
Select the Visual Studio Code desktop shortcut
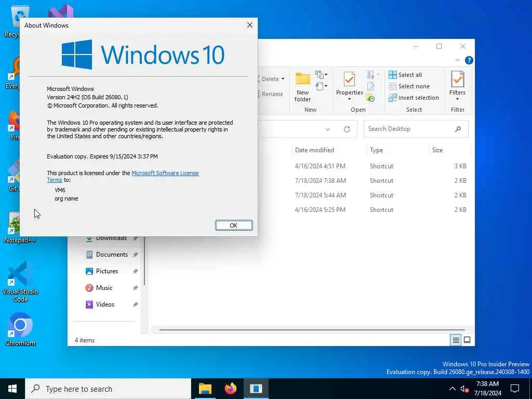[20, 282]
